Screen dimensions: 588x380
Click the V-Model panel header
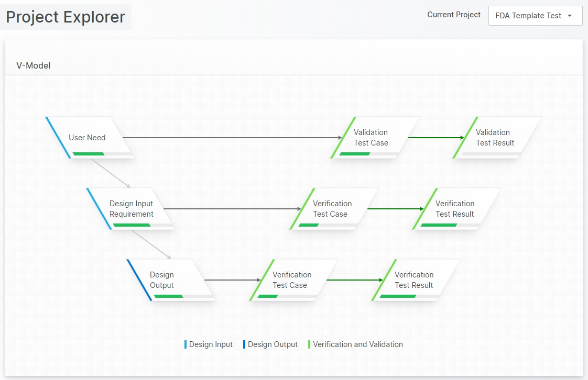pos(34,65)
